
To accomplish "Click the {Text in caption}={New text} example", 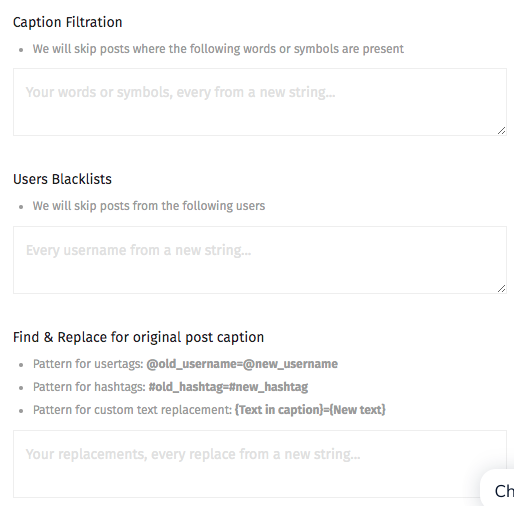I will click(x=310, y=410).
